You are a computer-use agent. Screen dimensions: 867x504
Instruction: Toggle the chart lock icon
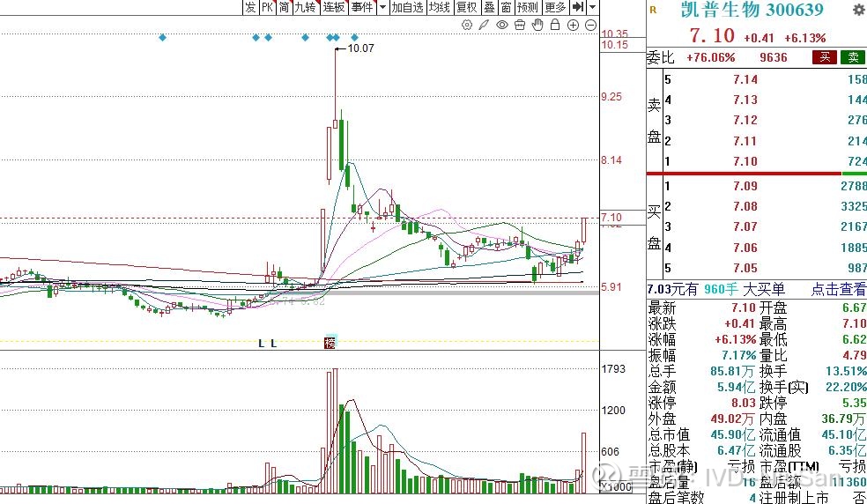tap(555, 25)
